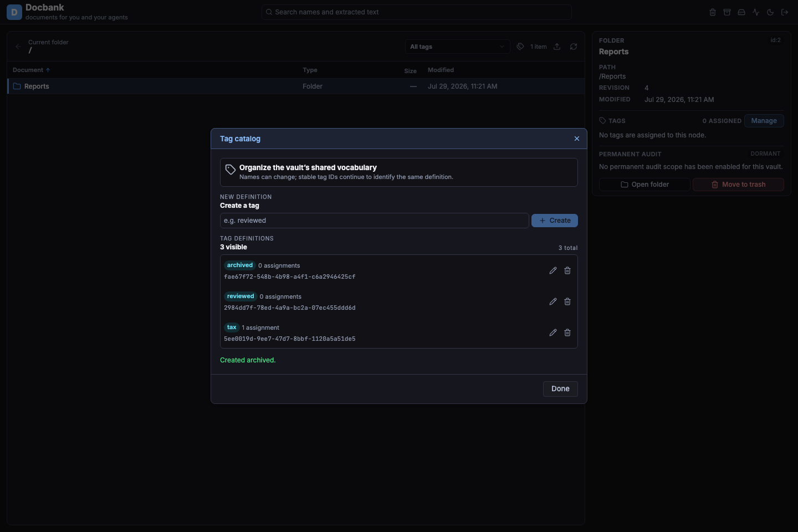Click the archived tag chip
The height and width of the screenshot is (532, 798).
(x=240, y=265)
